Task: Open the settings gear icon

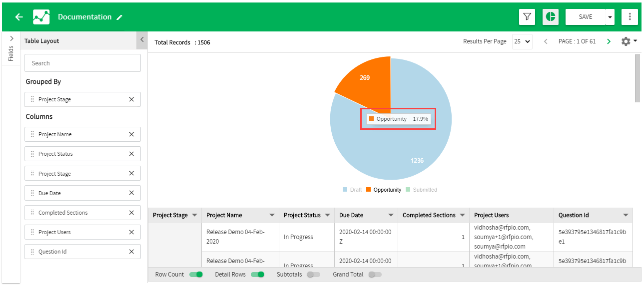Action: click(626, 41)
